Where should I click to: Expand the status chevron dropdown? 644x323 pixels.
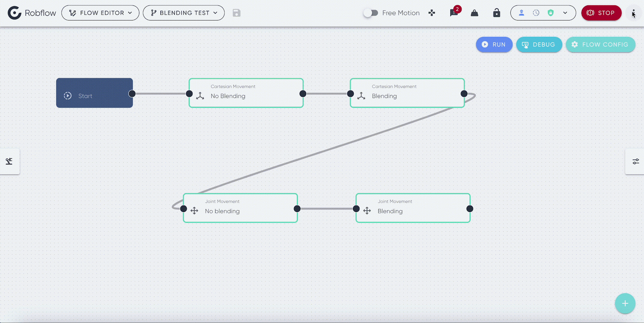click(565, 13)
